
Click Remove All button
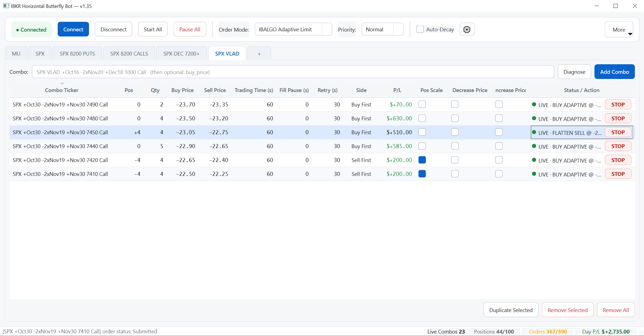point(616,310)
